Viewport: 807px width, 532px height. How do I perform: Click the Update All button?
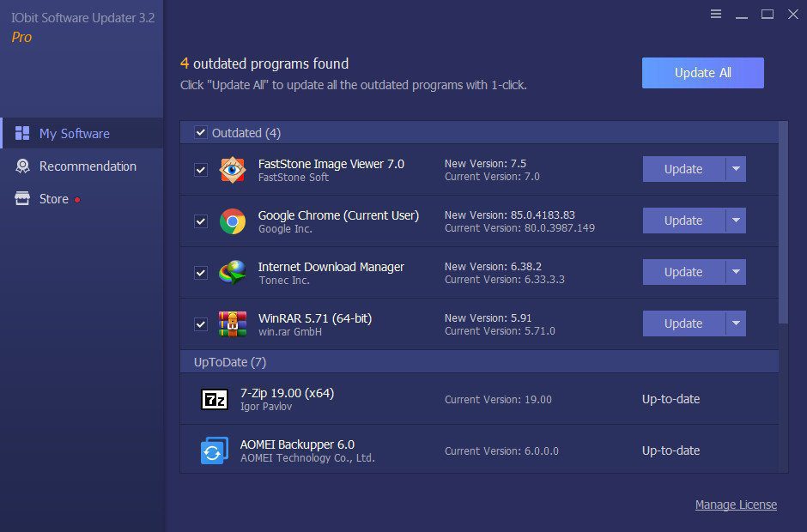point(702,73)
